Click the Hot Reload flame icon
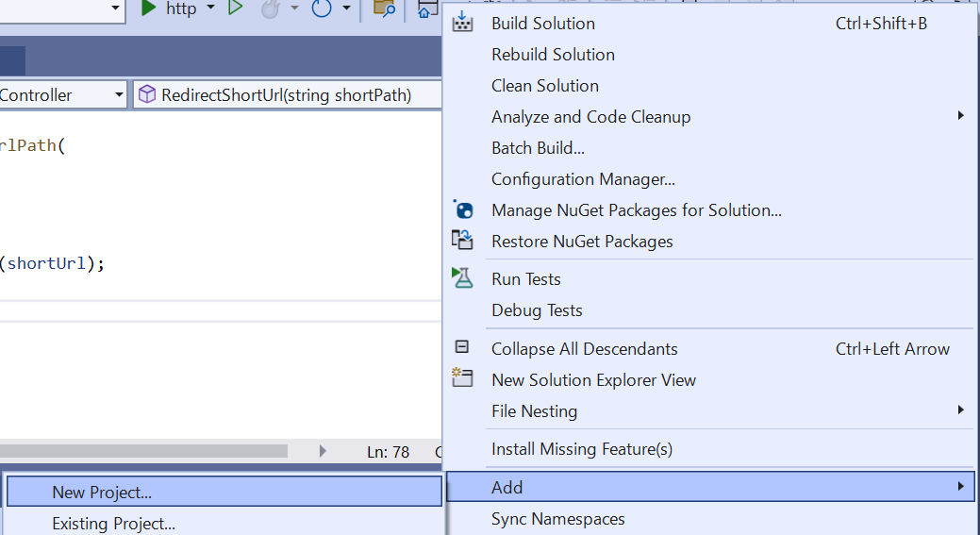980x535 pixels. 271,8
